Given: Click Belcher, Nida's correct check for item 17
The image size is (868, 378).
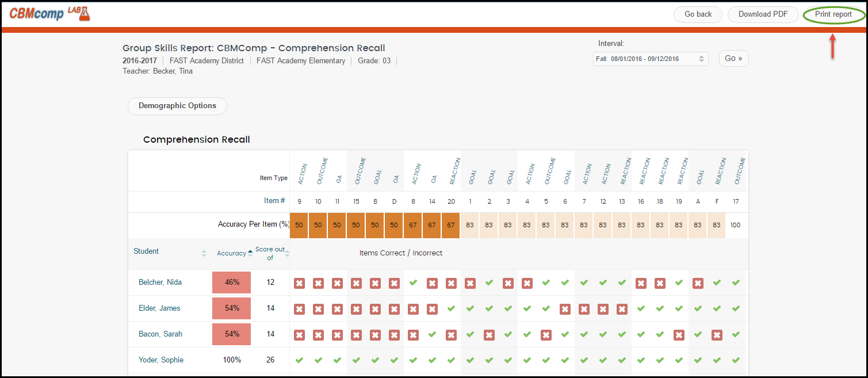Looking at the screenshot, I should pos(736,282).
